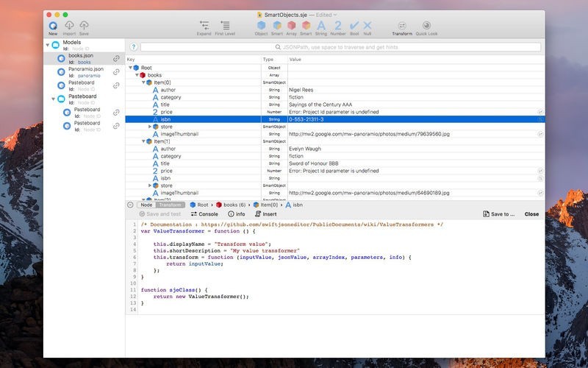This screenshot has height=368, width=588.
Task: Click transform icon on Item[1] price row
Action: [x=540, y=171]
